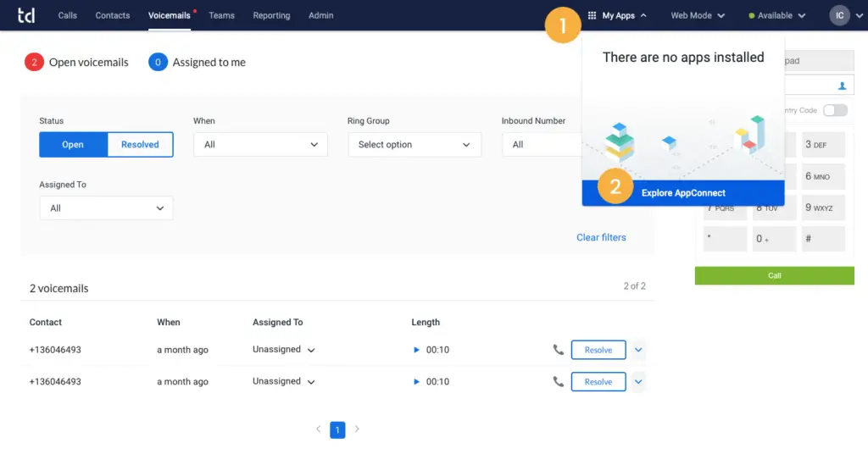Play the first voicemail recording
The height and width of the screenshot is (454, 868).
(x=416, y=350)
